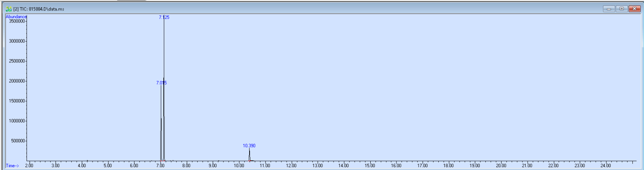This screenshot has height=170, width=644.
Task: Click the Abundance axis label
Action: 16,17
